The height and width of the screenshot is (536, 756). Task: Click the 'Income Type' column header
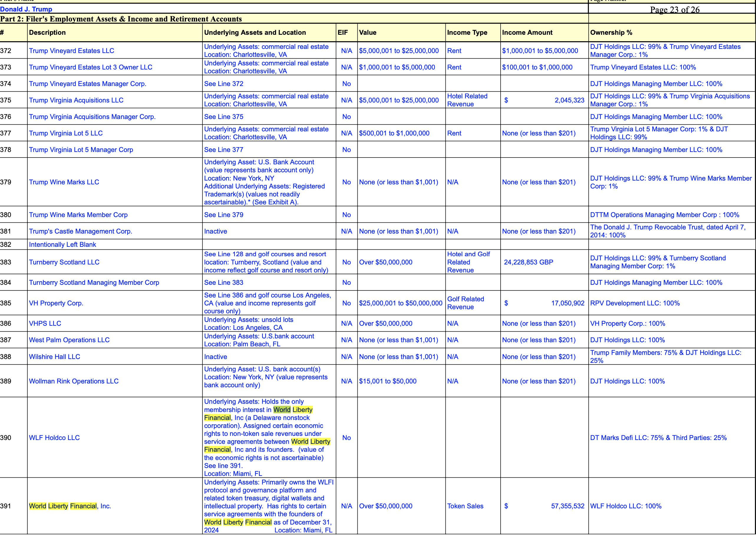point(467,32)
